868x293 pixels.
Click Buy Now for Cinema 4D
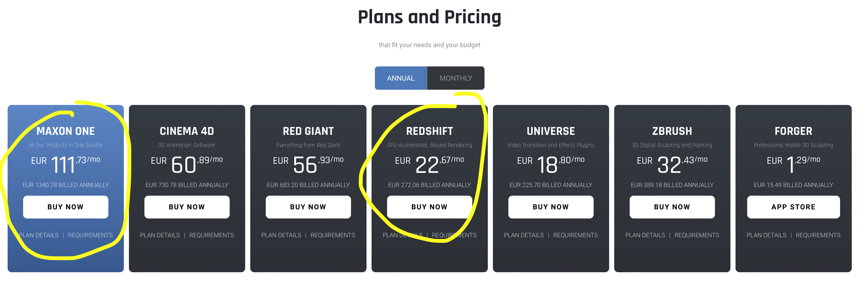[x=187, y=207]
